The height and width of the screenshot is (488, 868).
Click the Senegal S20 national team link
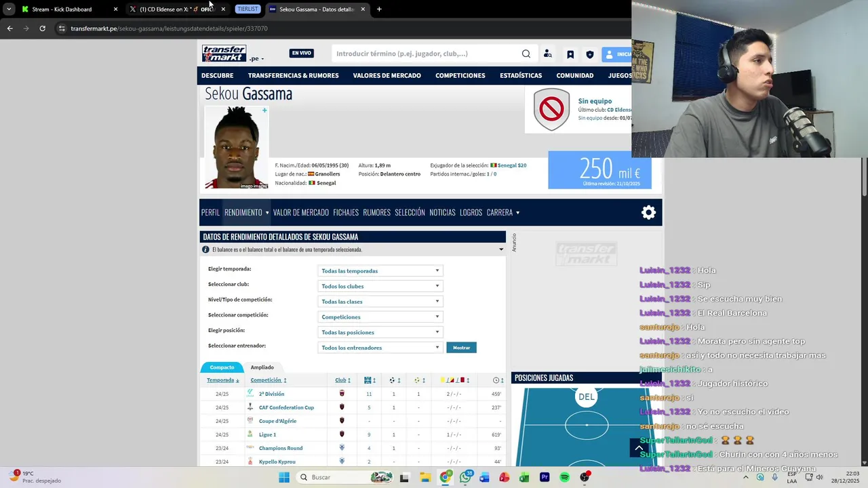click(x=513, y=165)
